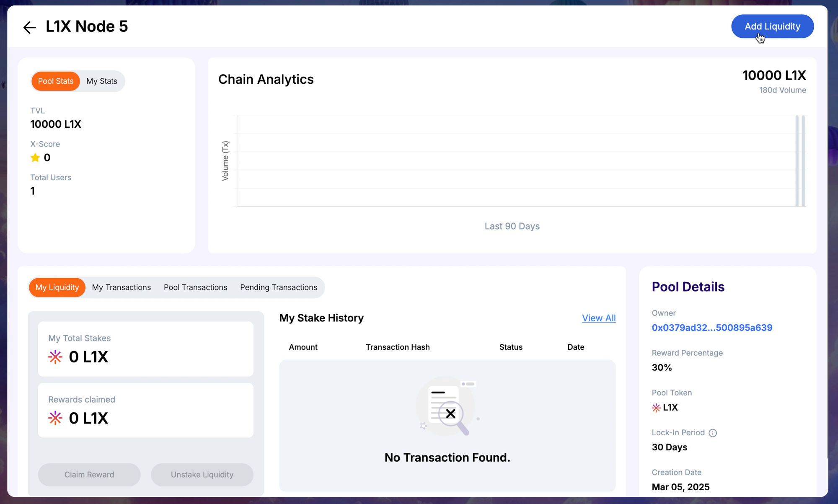
Task: Click the Date column header
Action: [x=576, y=347]
